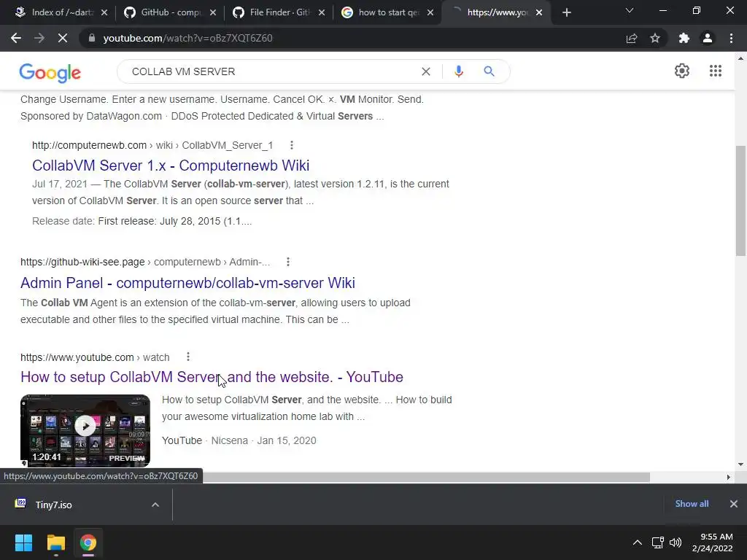
Task: Close the downloads bar
Action: [734, 504]
